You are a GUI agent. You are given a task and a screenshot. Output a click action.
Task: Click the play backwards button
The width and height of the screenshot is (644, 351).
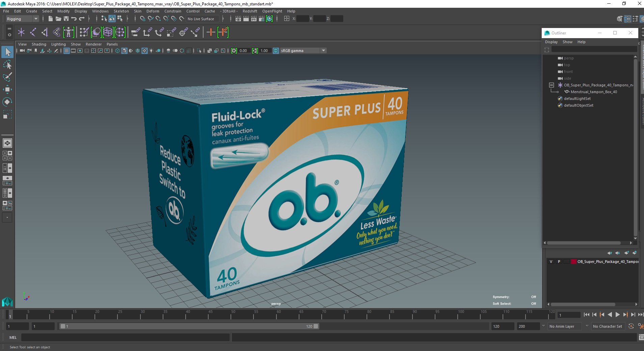[x=610, y=315]
